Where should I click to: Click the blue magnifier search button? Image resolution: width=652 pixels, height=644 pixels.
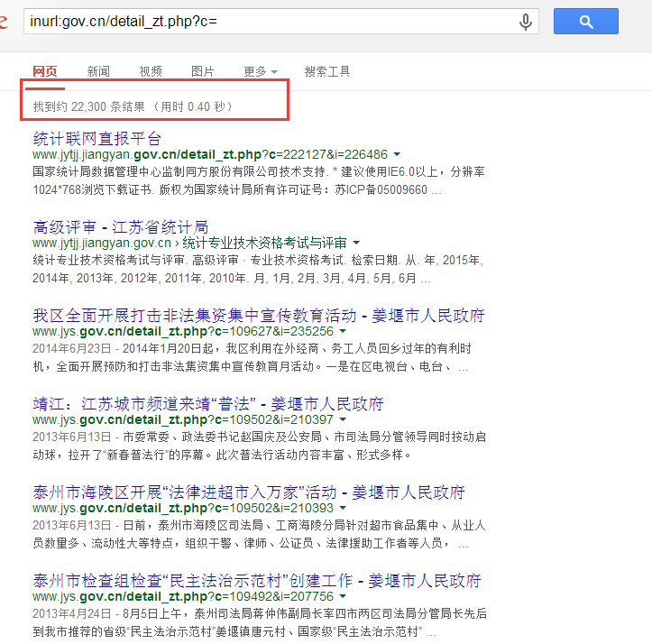[x=585, y=22]
